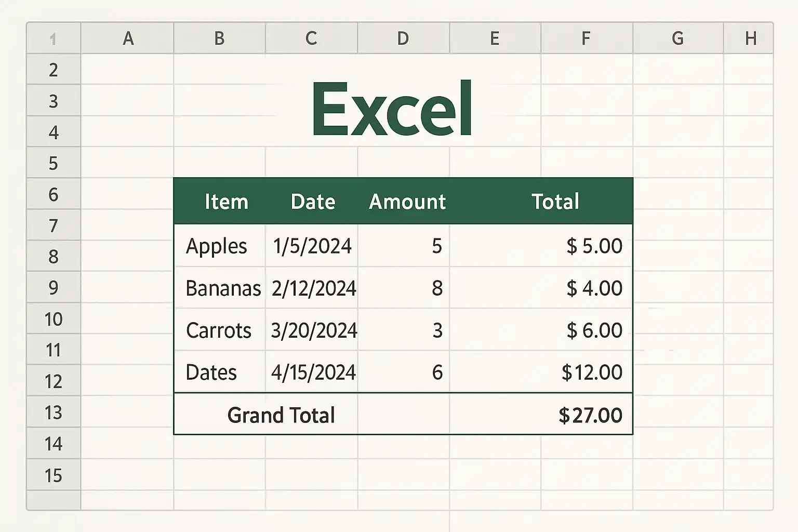
Task: Select the 3/20/2024 date cell
Action: pos(313,330)
